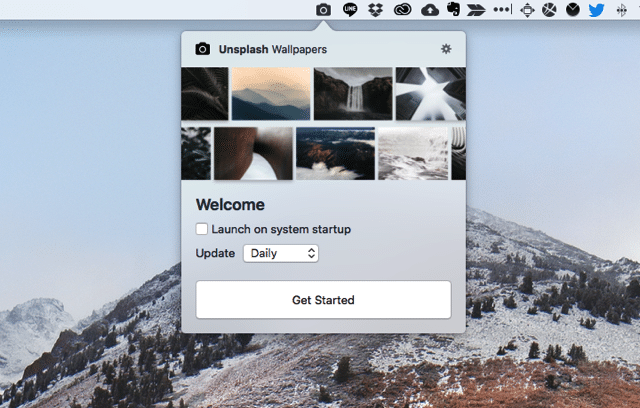Open the Dropbox menu bar icon

(376, 9)
